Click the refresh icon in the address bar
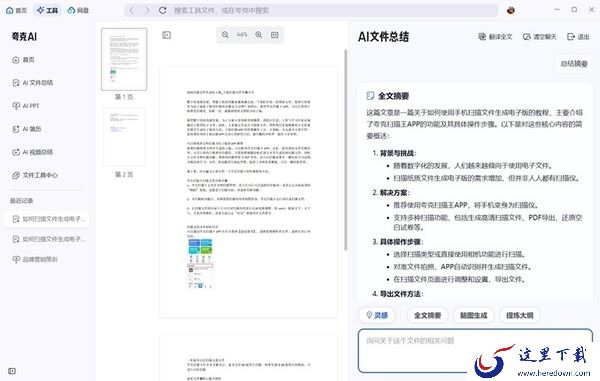Screen dimensions: 600x381 tap(163, 10)
